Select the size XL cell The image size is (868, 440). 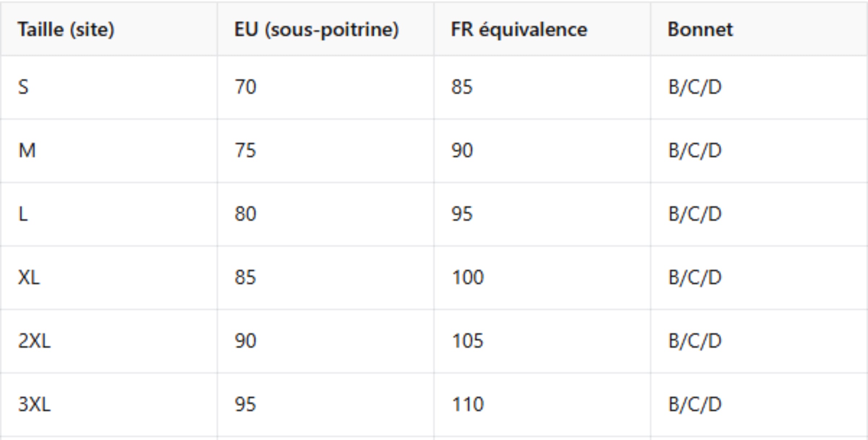109,278
